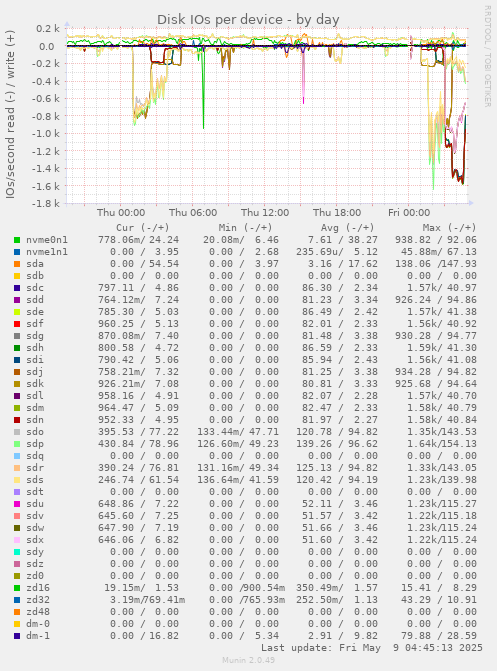Click the 'Fri 00:00' time axis label
This screenshot has height=671, width=497.
pyautogui.click(x=409, y=213)
